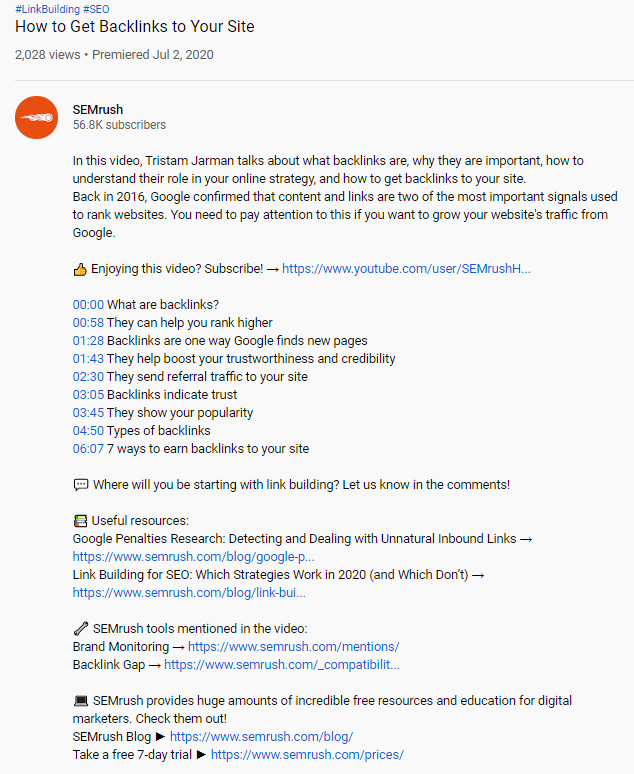Visit the SEMrush Blog link
Viewport: 634px width, 774px height.
pyautogui.click(x=261, y=737)
